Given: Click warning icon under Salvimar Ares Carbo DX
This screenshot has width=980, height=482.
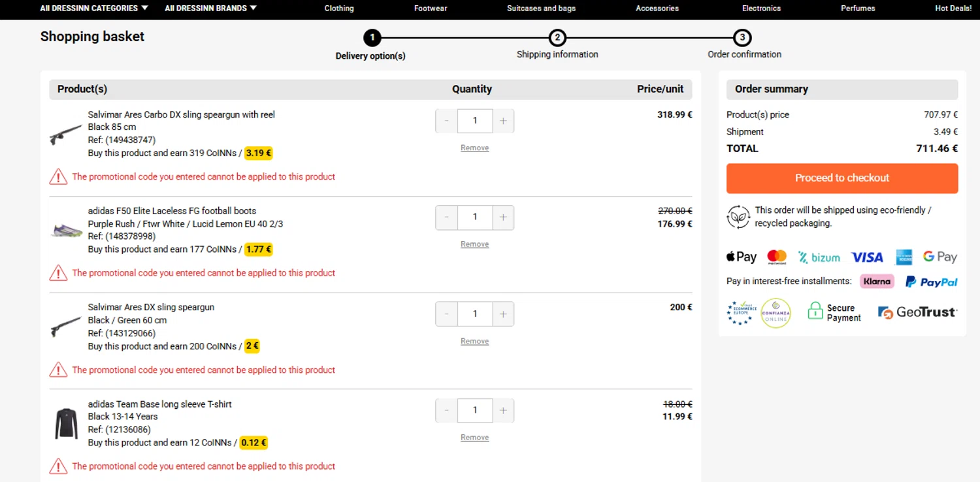Looking at the screenshot, I should [x=58, y=176].
